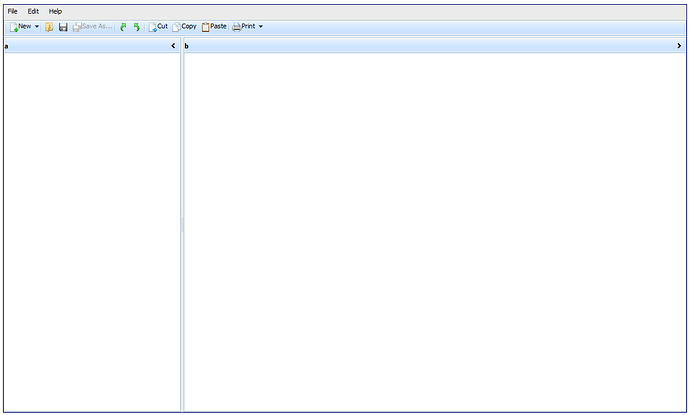This screenshot has width=690, height=415.
Task: Click the second green arrow icon
Action: (x=136, y=27)
